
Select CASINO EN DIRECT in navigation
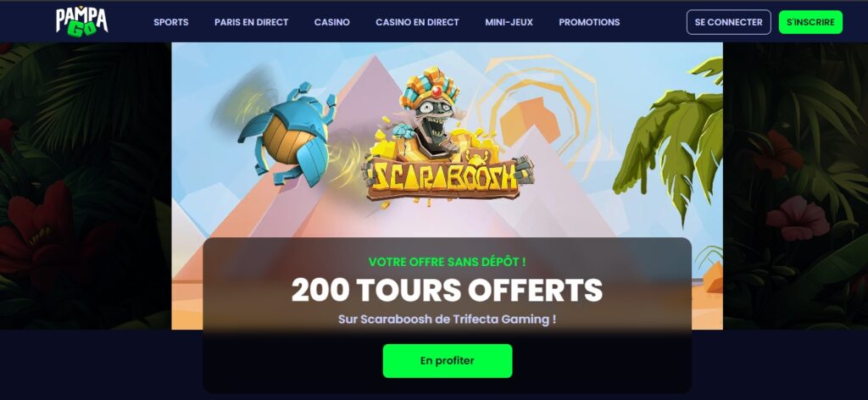click(x=417, y=22)
